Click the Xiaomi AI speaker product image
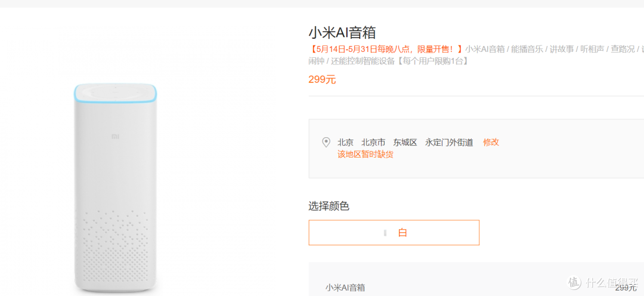 [116, 189]
